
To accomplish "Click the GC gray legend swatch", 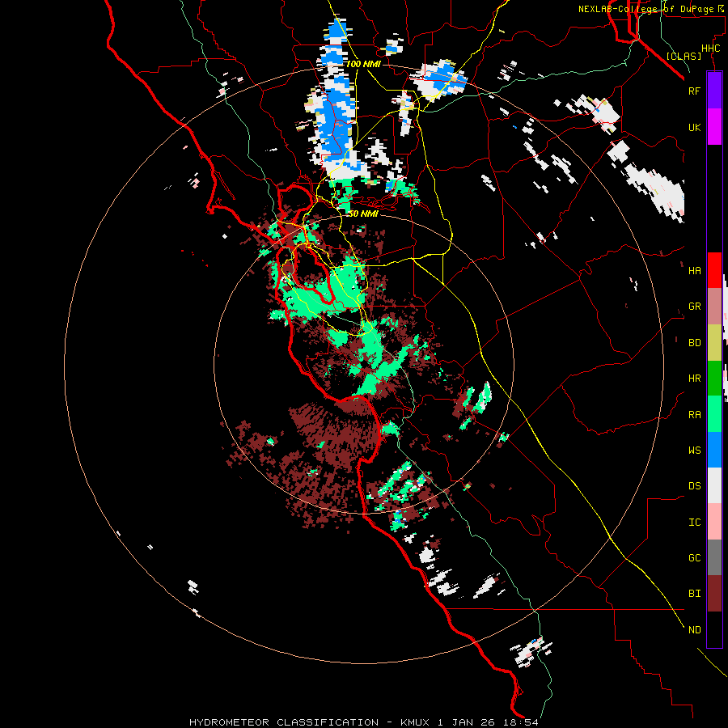I will point(714,557).
